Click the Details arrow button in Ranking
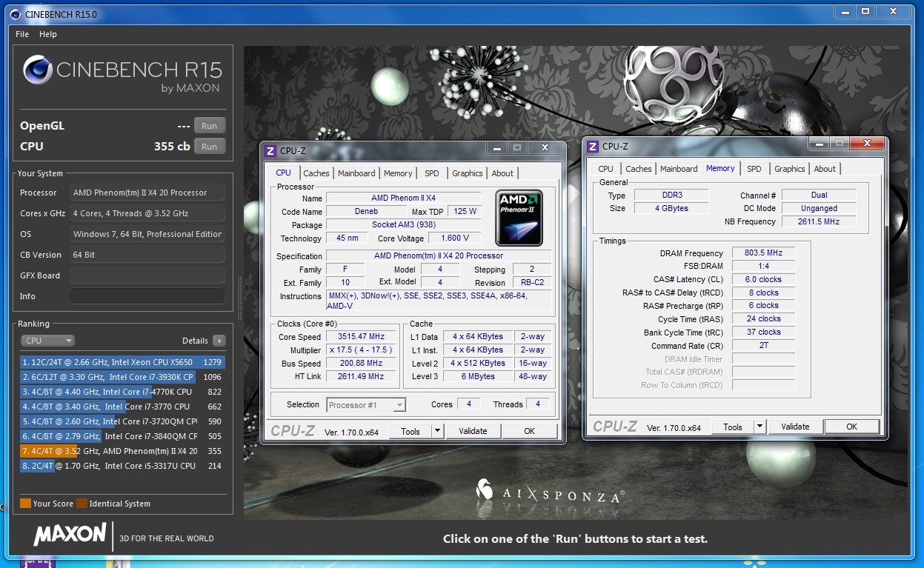924x568 pixels. pyautogui.click(x=219, y=341)
